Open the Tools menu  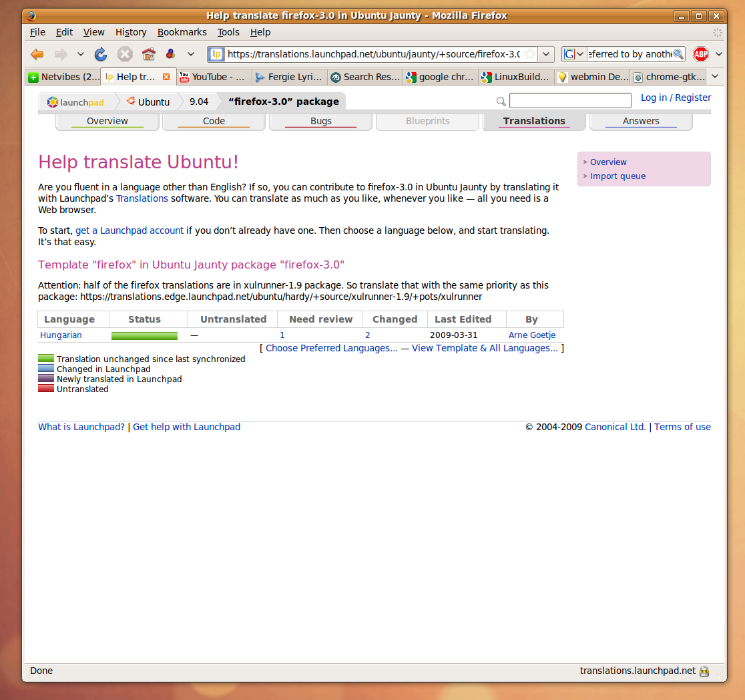228,32
